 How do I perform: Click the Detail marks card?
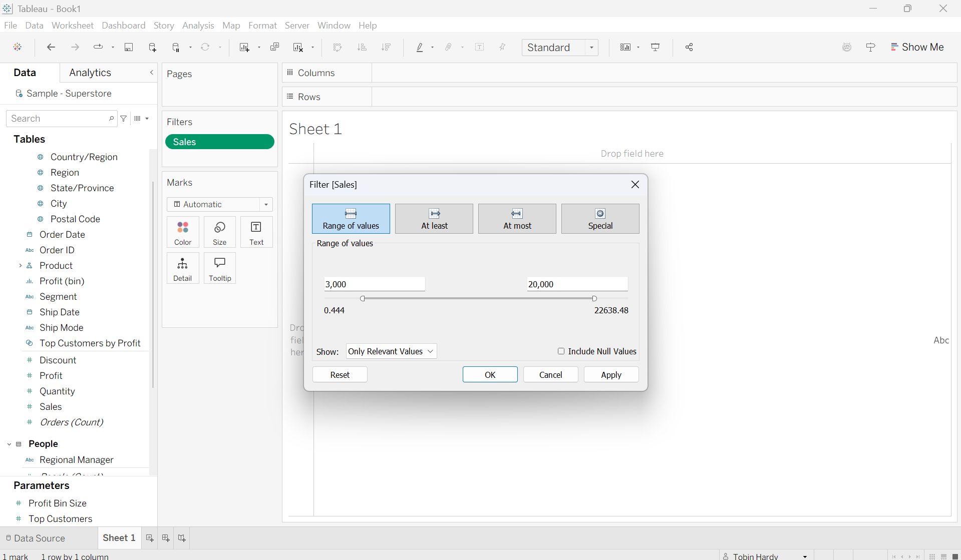[x=183, y=268]
